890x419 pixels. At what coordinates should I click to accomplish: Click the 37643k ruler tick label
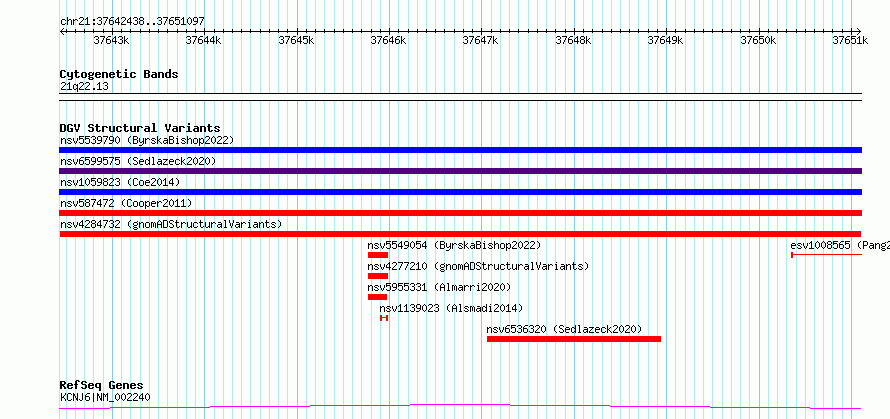(112, 40)
